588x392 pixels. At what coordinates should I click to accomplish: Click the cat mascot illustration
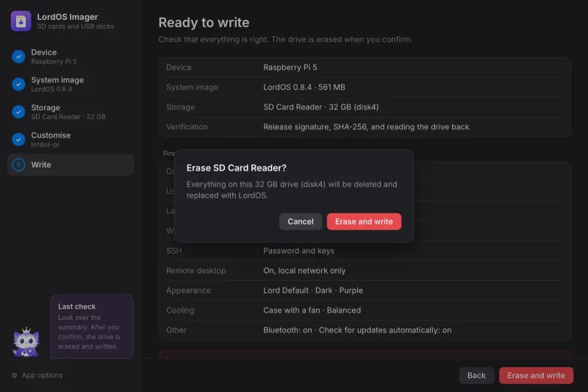(x=26, y=342)
